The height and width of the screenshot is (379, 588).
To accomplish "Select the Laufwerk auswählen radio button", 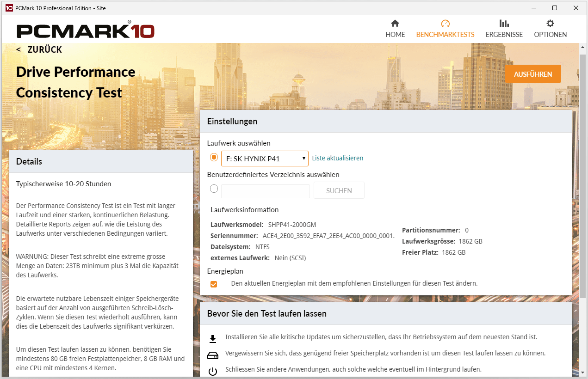I will [x=214, y=157].
